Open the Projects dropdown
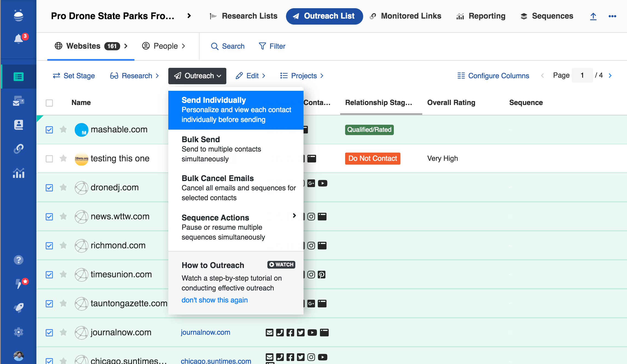627x364 pixels. [302, 76]
